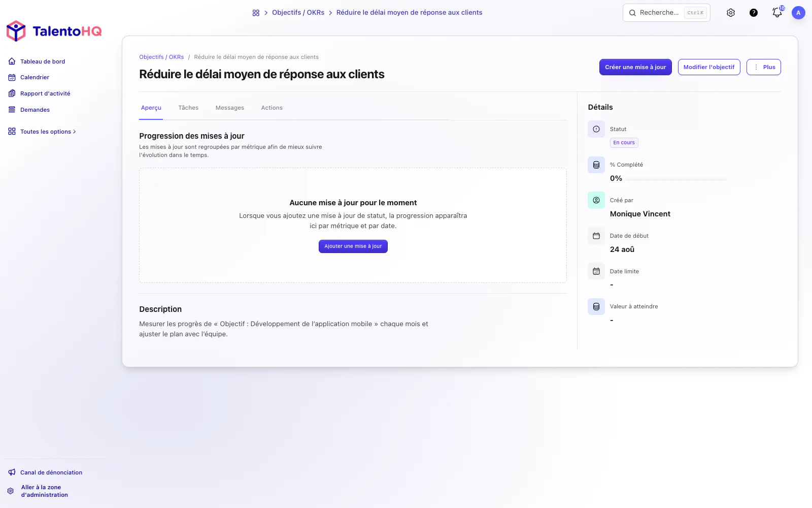Click the Date limite calendar icon

[x=596, y=271]
